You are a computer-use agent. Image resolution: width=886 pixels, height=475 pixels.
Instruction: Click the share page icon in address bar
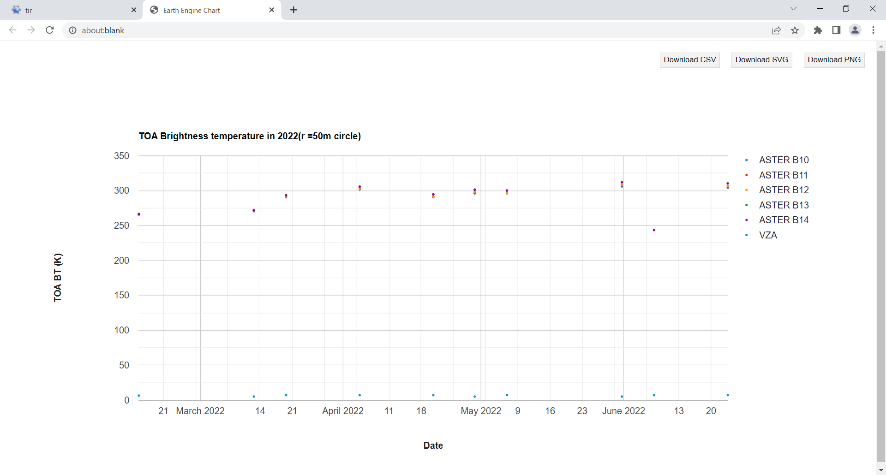776,30
